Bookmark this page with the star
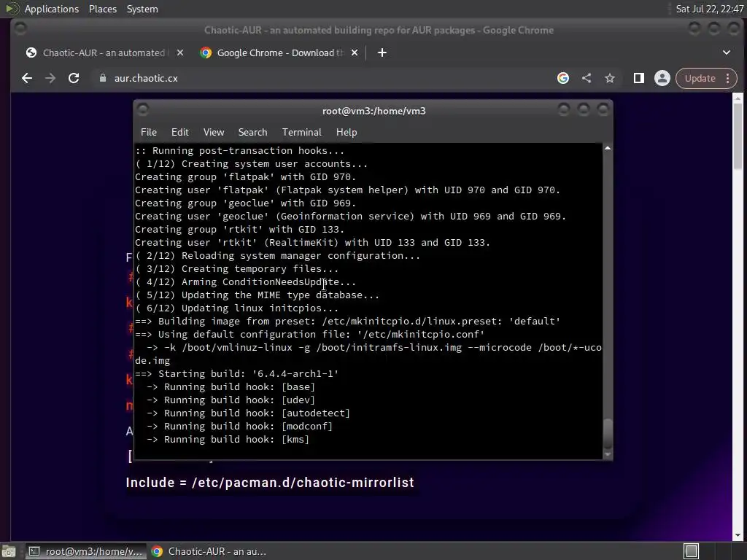The height and width of the screenshot is (560, 747). 610,78
